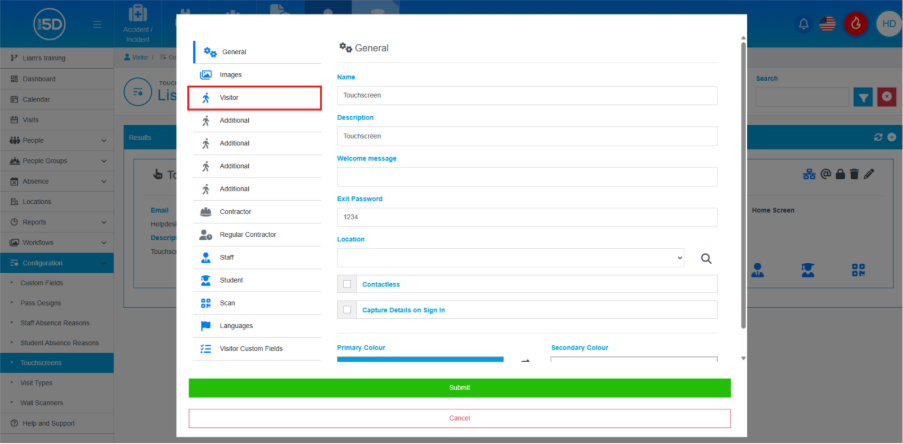This screenshot has width=903, height=444.
Task: Click the trash delete icon on the touchscreen card
Action: (x=855, y=174)
